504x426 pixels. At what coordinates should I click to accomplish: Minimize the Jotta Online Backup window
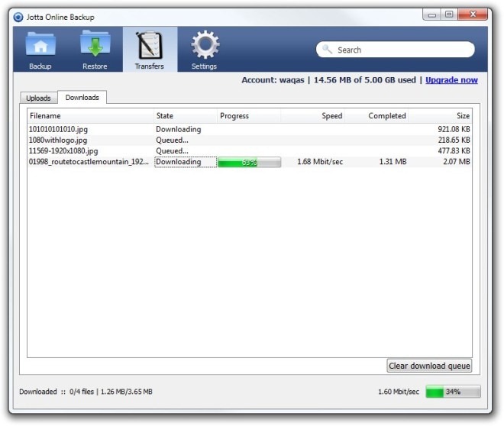click(x=432, y=15)
